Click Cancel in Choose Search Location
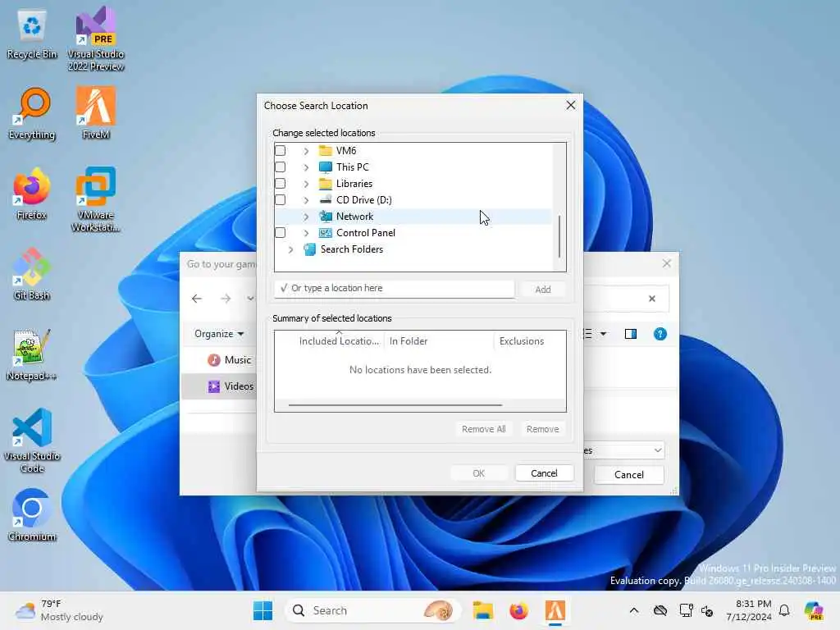The image size is (840, 630). coord(545,473)
